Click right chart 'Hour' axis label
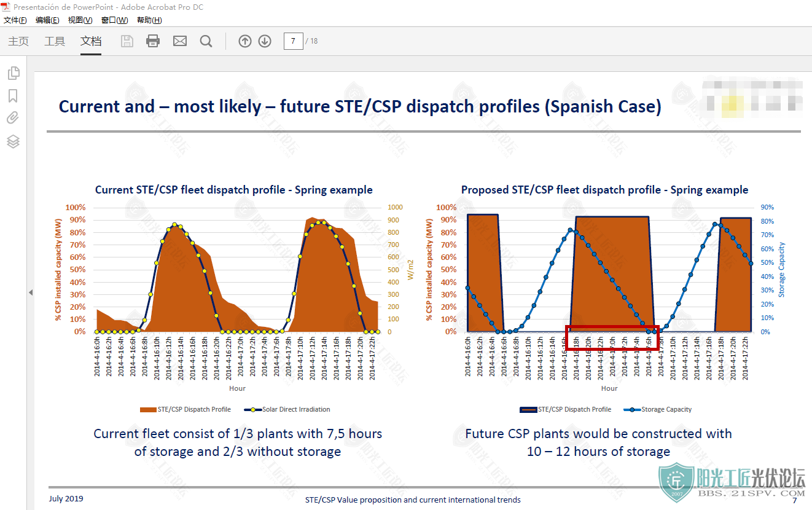The width and height of the screenshot is (812, 510). point(609,388)
